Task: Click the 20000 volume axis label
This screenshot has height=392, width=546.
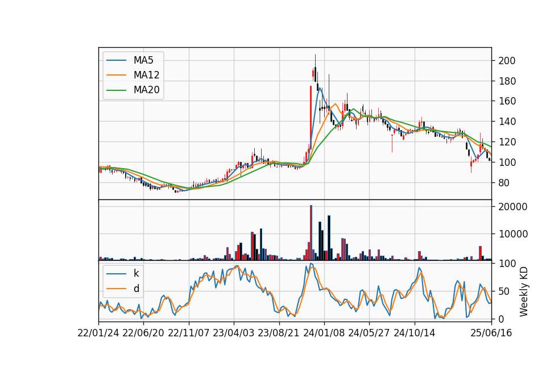Action: (x=513, y=207)
